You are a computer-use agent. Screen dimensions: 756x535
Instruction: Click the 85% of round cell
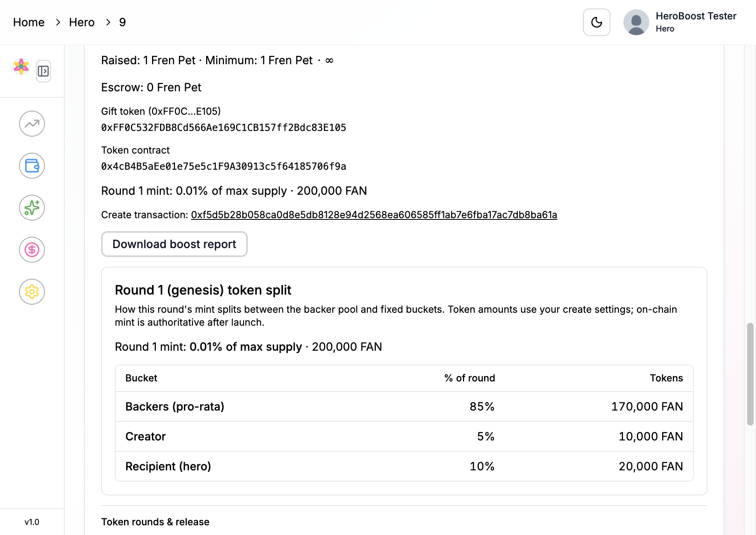(x=482, y=407)
